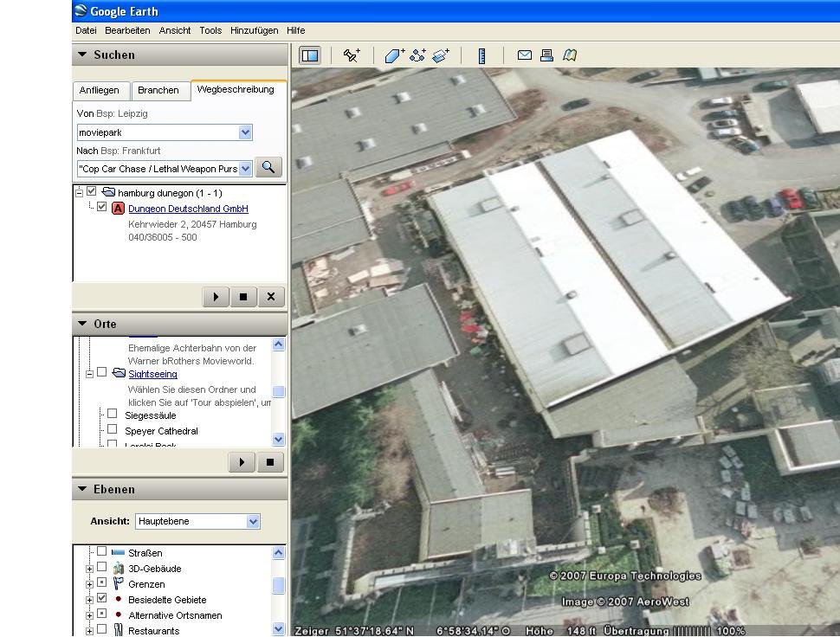Enable the Straßen layer checkbox
The height and width of the screenshot is (637, 840).
tap(102, 550)
